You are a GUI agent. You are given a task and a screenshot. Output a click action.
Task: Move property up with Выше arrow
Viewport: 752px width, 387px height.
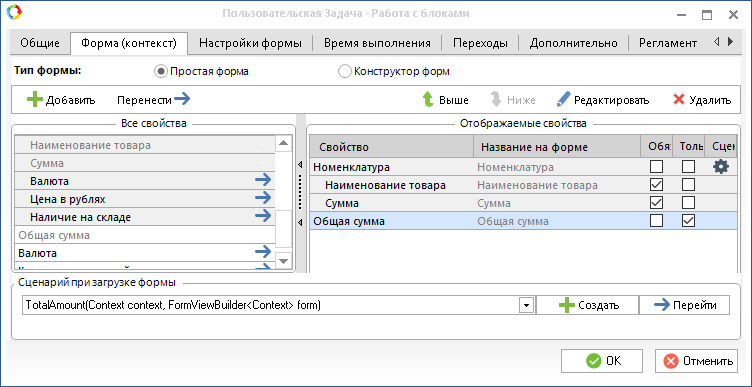(428, 100)
